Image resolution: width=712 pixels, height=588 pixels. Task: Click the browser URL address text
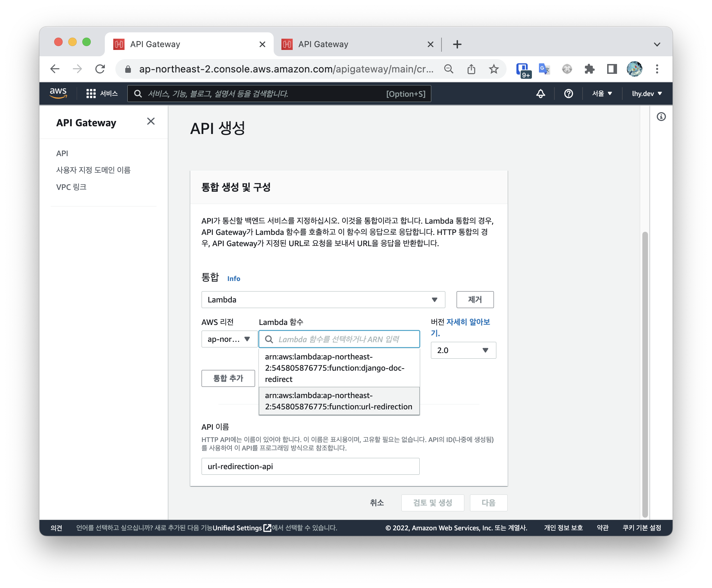click(x=286, y=69)
